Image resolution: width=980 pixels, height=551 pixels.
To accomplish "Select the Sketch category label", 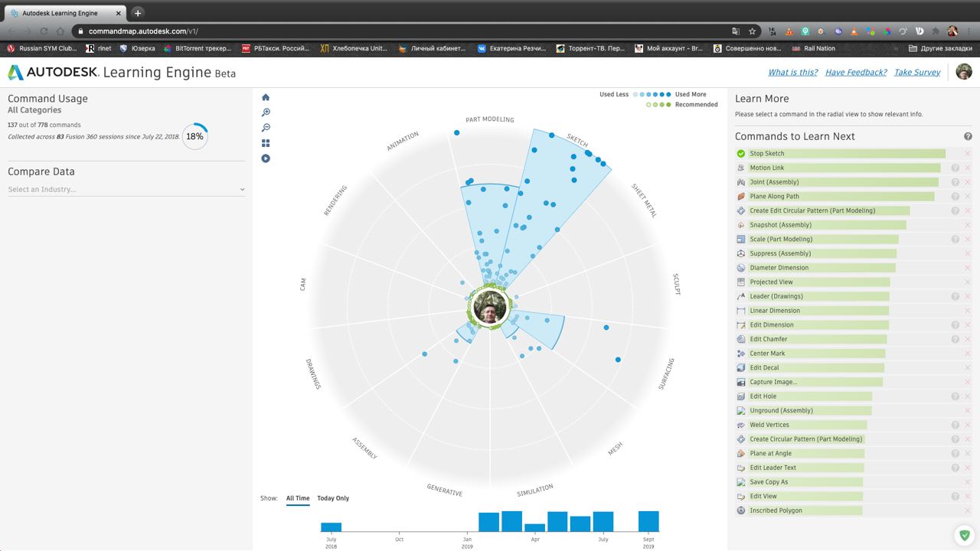I will coord(577,141).
